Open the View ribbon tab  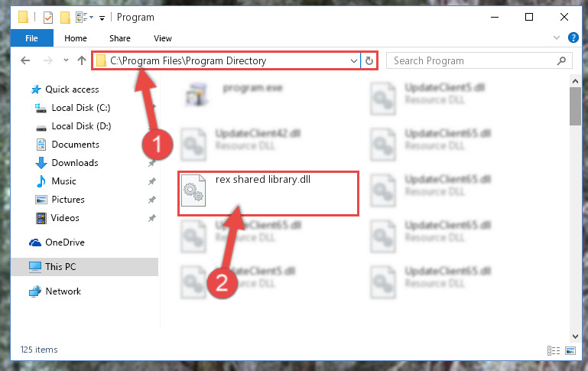[162, 38]
